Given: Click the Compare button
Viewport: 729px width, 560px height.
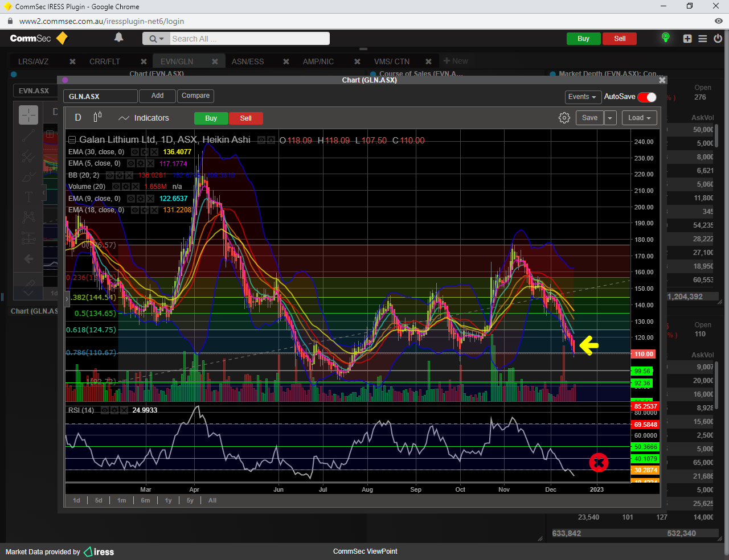Looking at the screenshot, I should [x=195, y=96].
